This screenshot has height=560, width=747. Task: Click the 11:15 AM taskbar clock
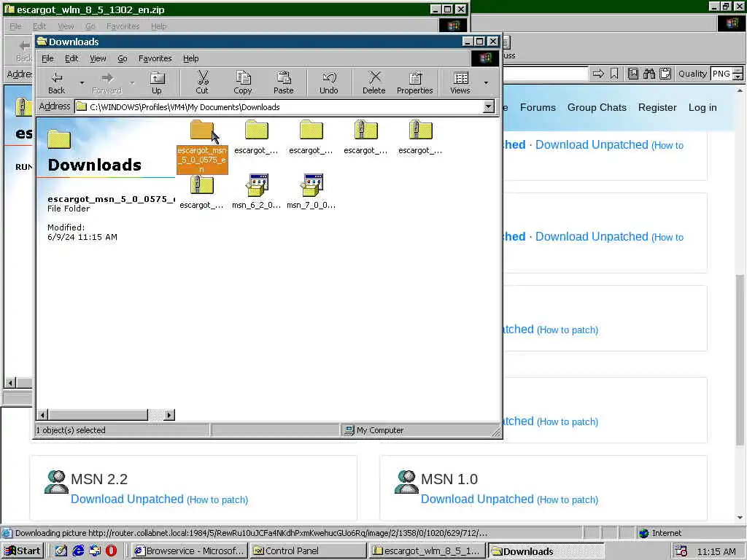[716, 551]
